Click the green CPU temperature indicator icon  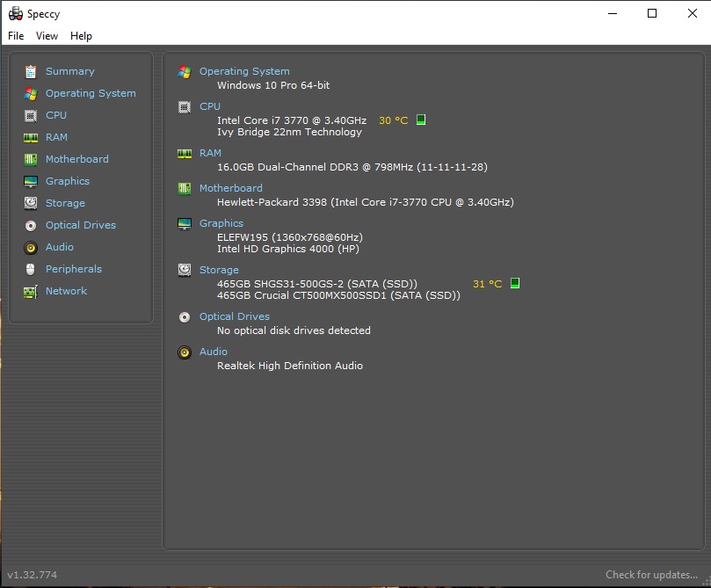421,120
